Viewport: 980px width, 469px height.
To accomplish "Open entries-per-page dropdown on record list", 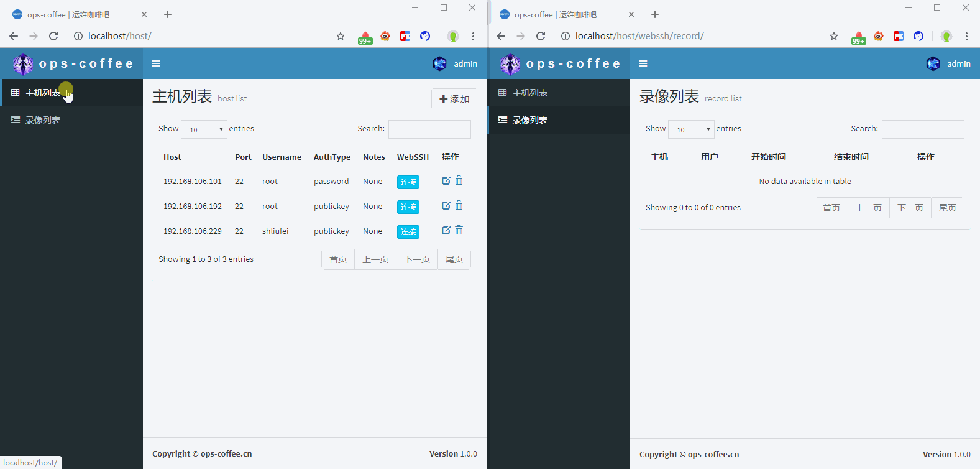I will [x=691, y=129].
